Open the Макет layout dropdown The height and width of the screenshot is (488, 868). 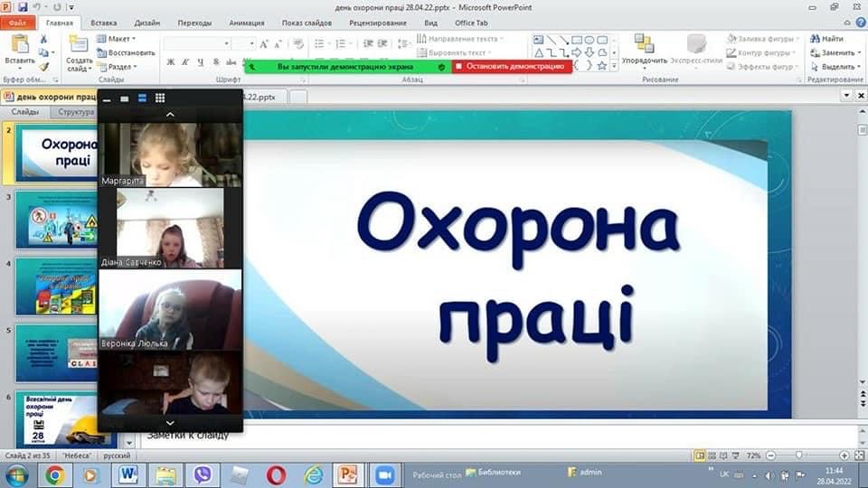[117, 39]
